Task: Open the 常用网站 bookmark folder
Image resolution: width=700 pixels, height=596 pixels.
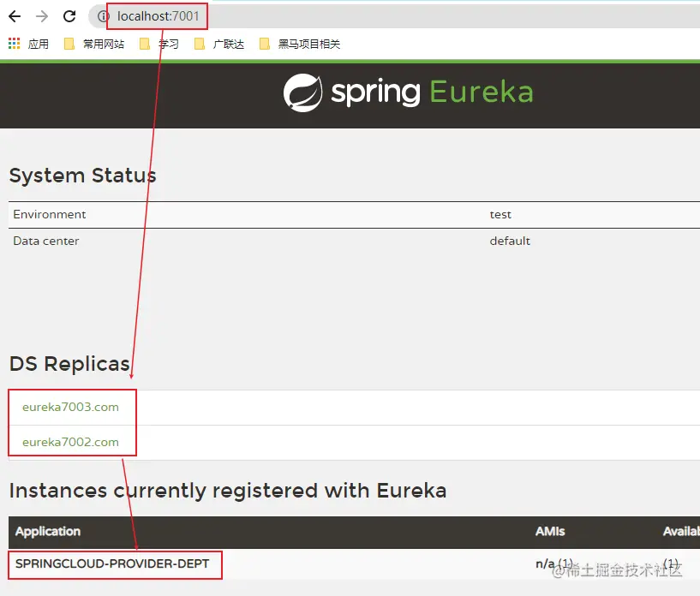Action: pyautogui.click(x=94, y=44)
